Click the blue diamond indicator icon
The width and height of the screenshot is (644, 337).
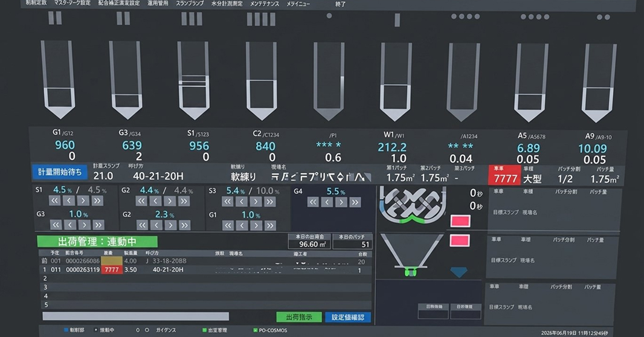point(459,272)
